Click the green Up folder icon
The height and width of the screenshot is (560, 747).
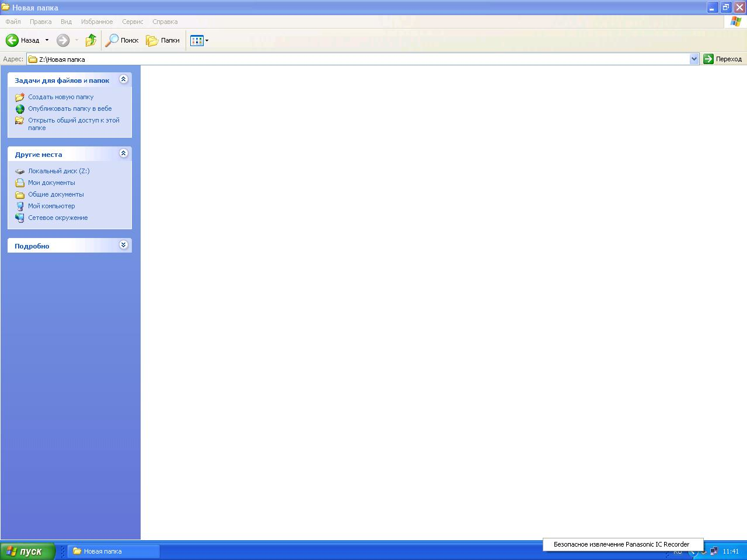pos(90,40)
